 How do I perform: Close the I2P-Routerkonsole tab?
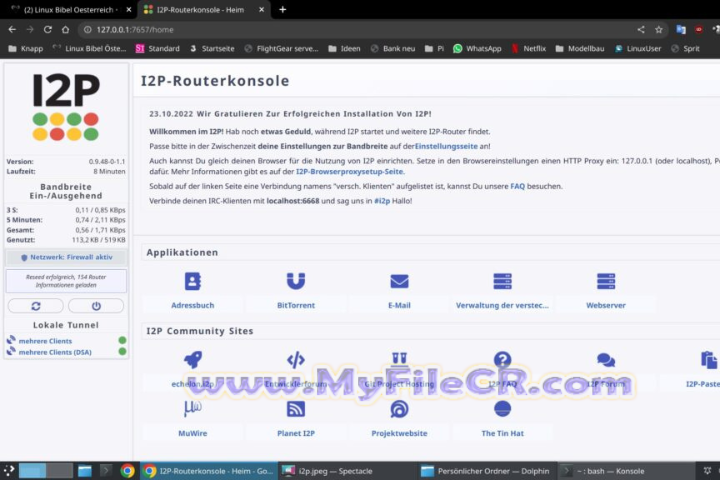(x=261, y=10)
